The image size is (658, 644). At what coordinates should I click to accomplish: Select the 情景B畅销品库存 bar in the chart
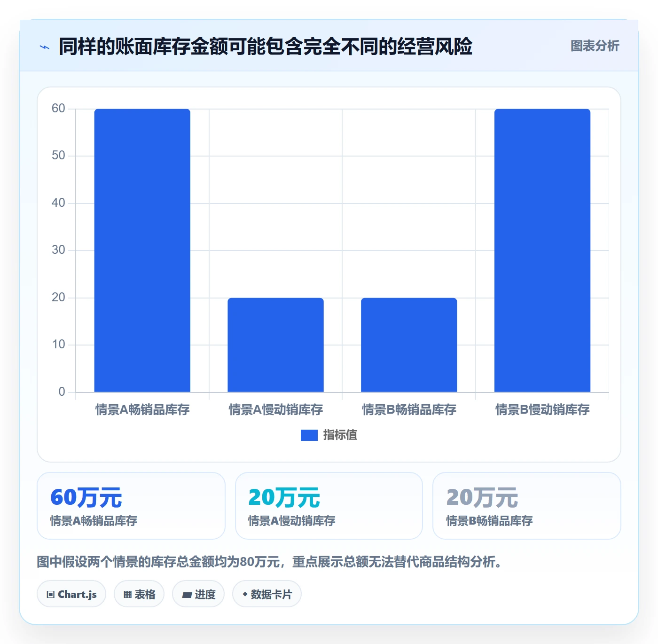(409, 345)
